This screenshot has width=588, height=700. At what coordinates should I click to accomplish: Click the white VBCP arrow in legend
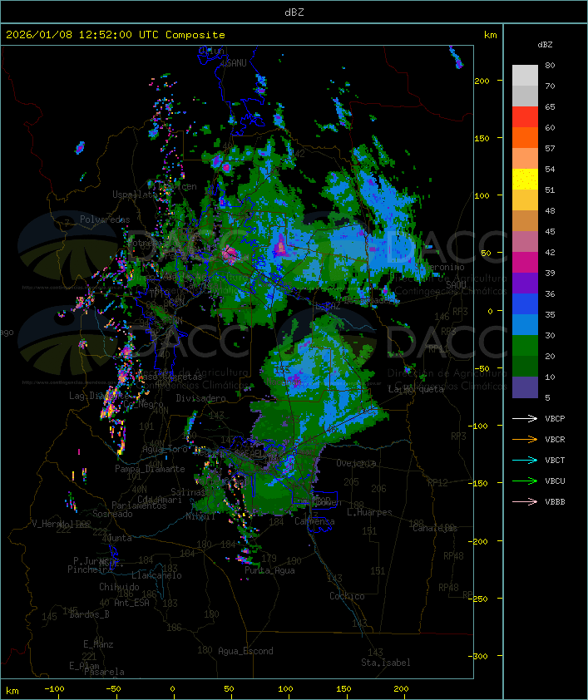point(525,418)
